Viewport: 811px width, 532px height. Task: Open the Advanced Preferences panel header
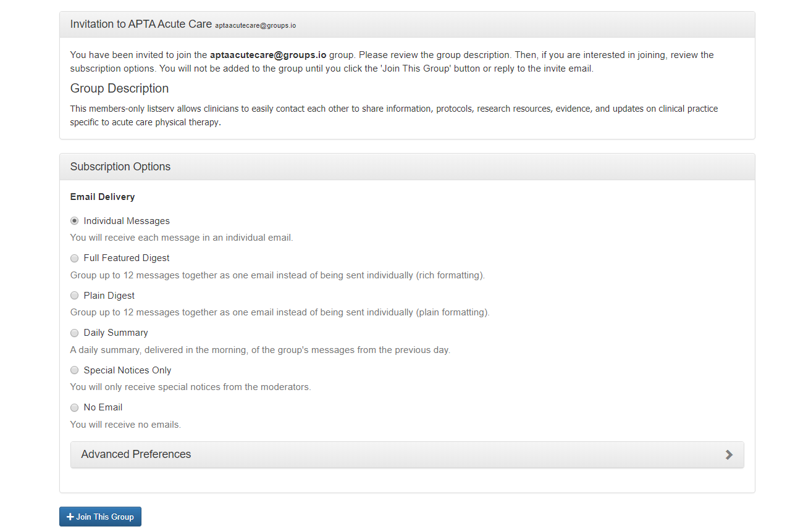(407, 454)
